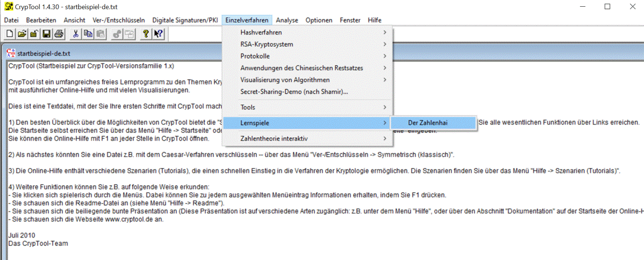Save file with the floppy disk icon
The width and height of the screenshot is (644, 260).
47,34
